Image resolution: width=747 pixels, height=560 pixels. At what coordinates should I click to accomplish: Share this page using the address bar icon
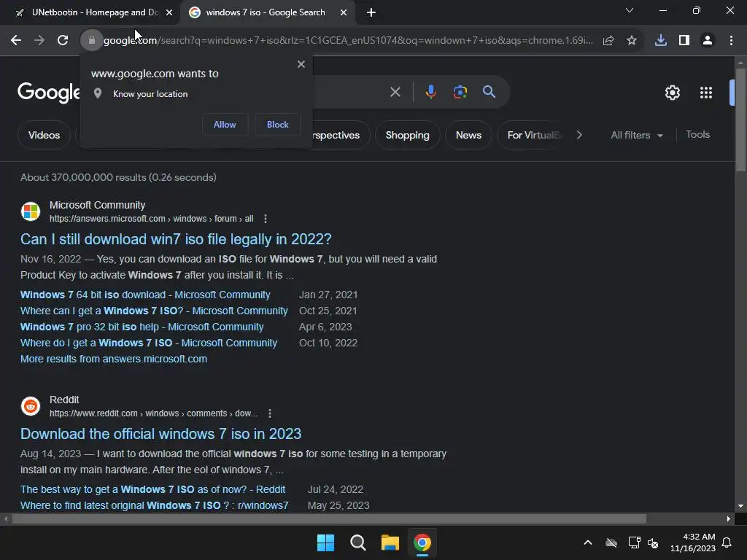coord(608,41)
